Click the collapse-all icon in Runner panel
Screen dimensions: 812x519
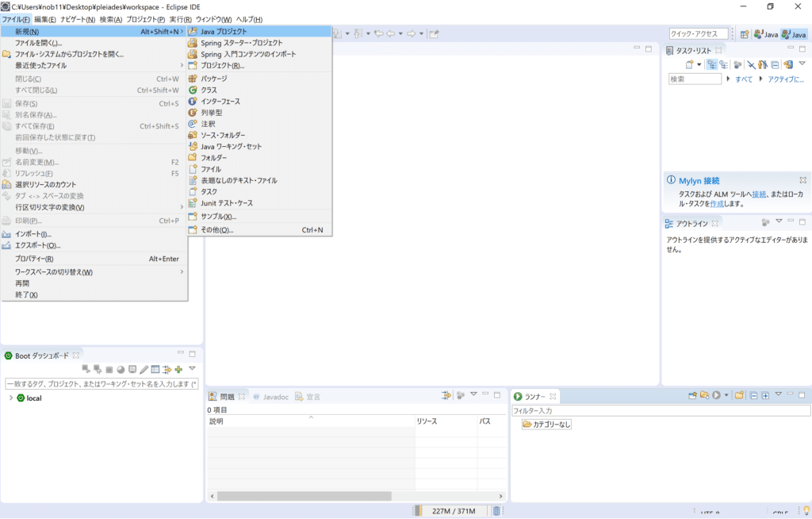(x=753, y=394)
